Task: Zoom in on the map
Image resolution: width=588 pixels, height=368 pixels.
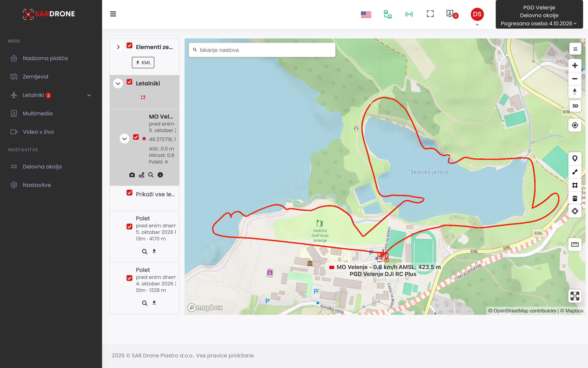Action: [x=575, y=65]
